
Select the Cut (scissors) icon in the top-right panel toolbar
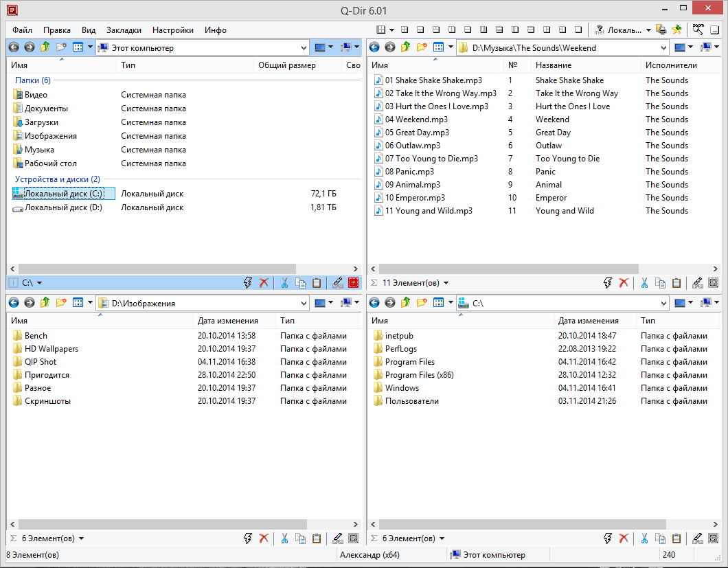644,282
